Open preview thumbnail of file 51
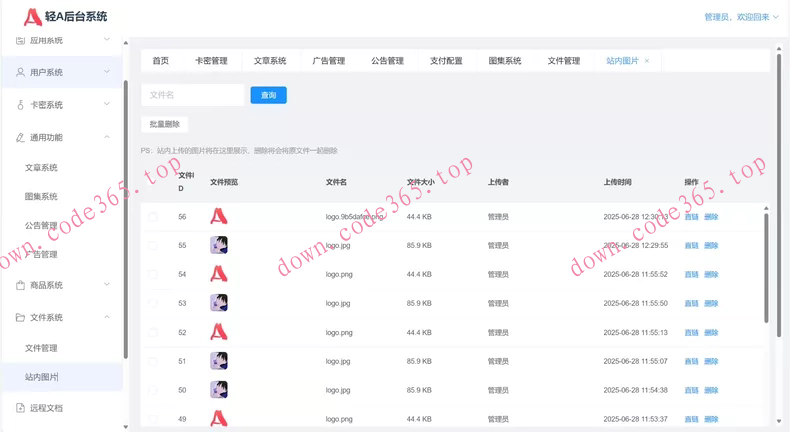The width and height of the screenshot is (790, 432). tap(219, 361)
